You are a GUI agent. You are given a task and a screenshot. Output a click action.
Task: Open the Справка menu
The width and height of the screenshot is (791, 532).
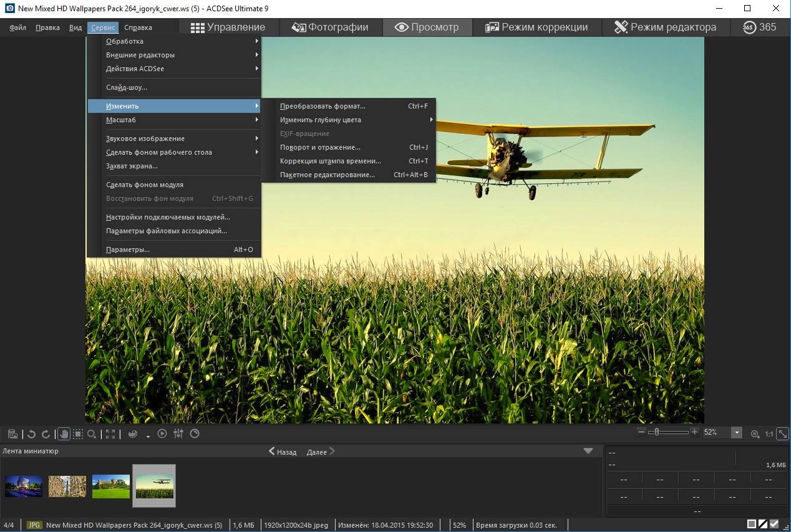tap(138, 27)
